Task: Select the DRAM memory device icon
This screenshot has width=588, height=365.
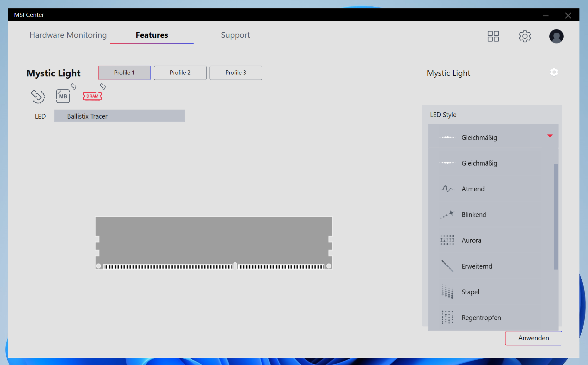Action: pyautogui.click(x=92, y=96)
